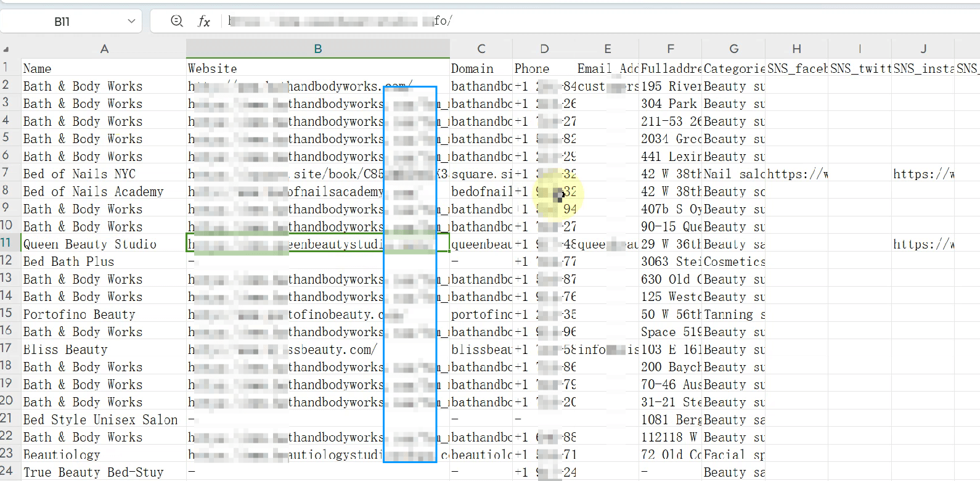Open the Name Box dropdown arrow
This screenshot has width=980, height=481.
click(131, 22)
